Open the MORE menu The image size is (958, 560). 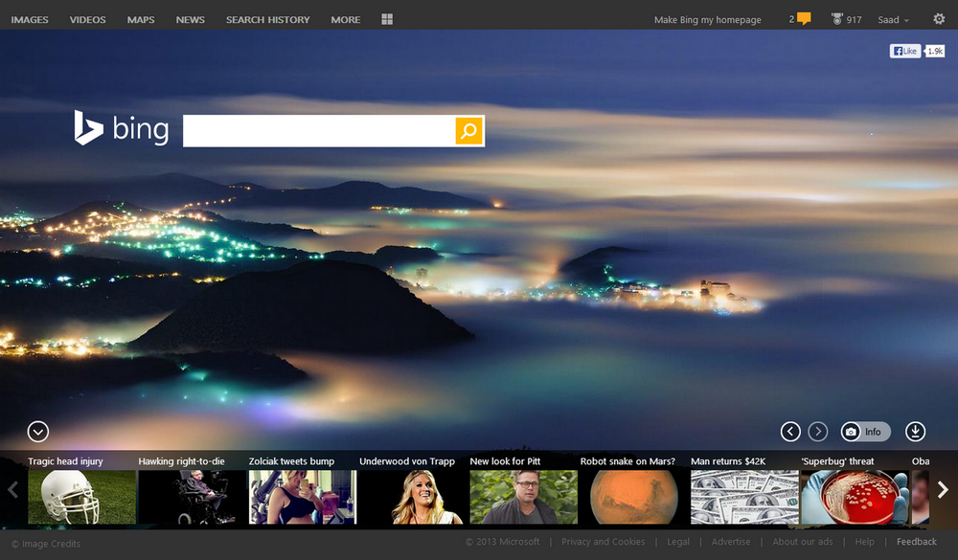click(x=346, y=19)
